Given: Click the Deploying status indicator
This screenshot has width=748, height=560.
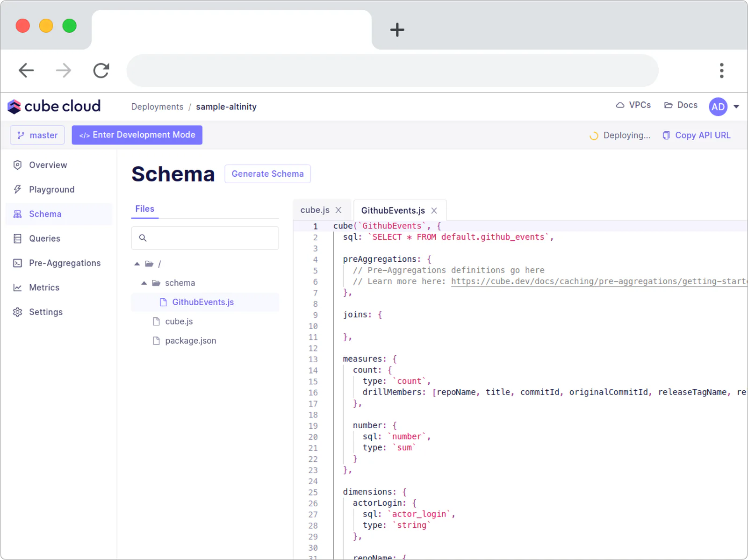Looking at the screenshot, I should pos(620,136).
